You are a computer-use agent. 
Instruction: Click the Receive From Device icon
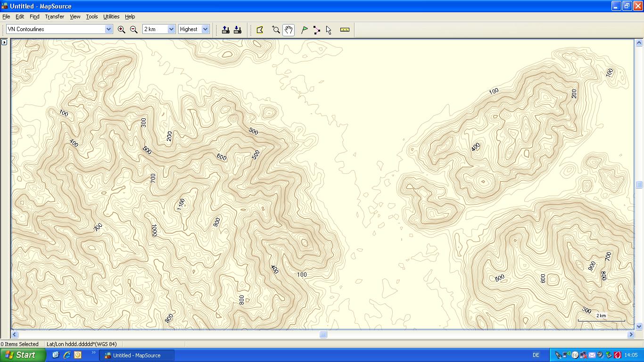(x=238, y=29)
